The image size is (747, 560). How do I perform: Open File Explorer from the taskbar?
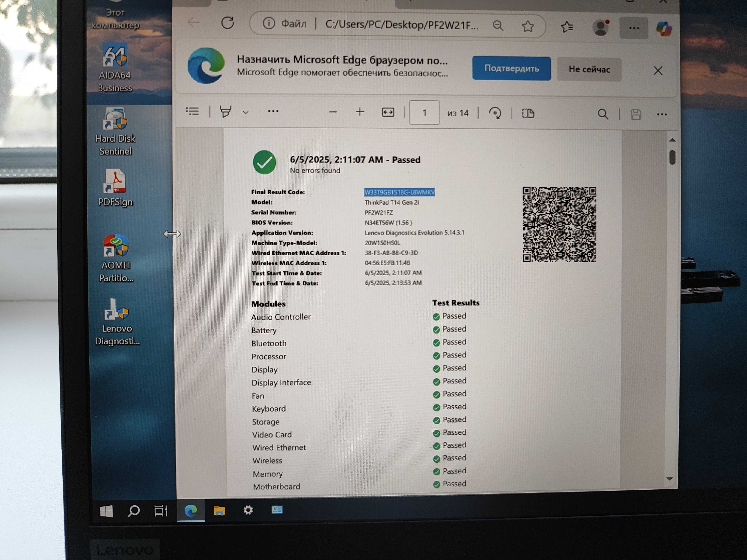pyautogui.click(x=219, y=510)
